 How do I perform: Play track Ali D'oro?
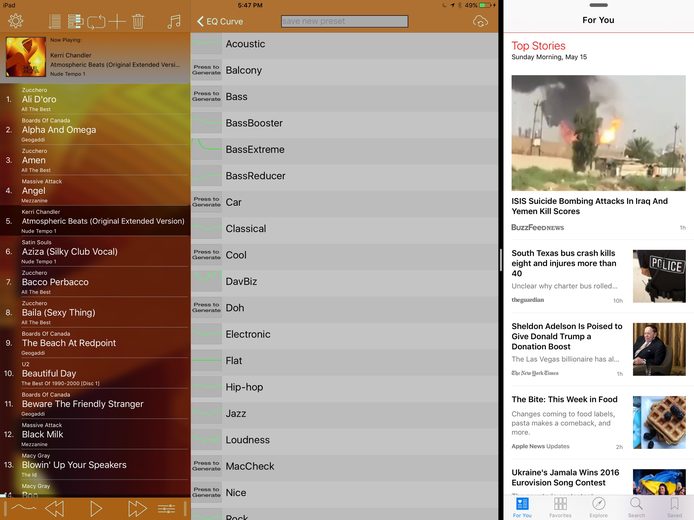coord(95,99)
